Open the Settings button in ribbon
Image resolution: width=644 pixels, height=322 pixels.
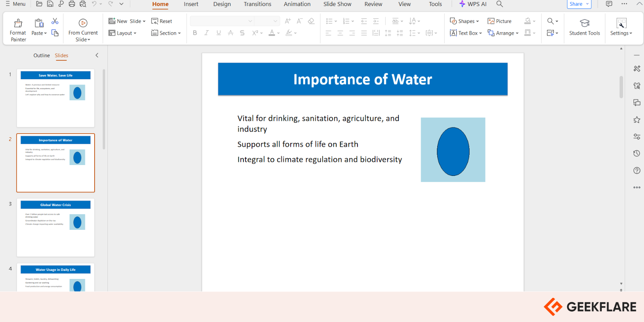click(621, 27)
